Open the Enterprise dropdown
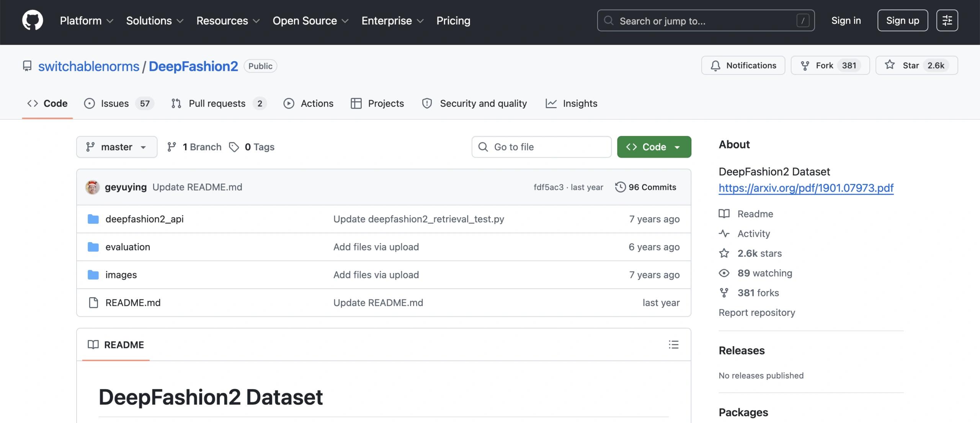Screen dimensions: 980x423 [392, 21]
